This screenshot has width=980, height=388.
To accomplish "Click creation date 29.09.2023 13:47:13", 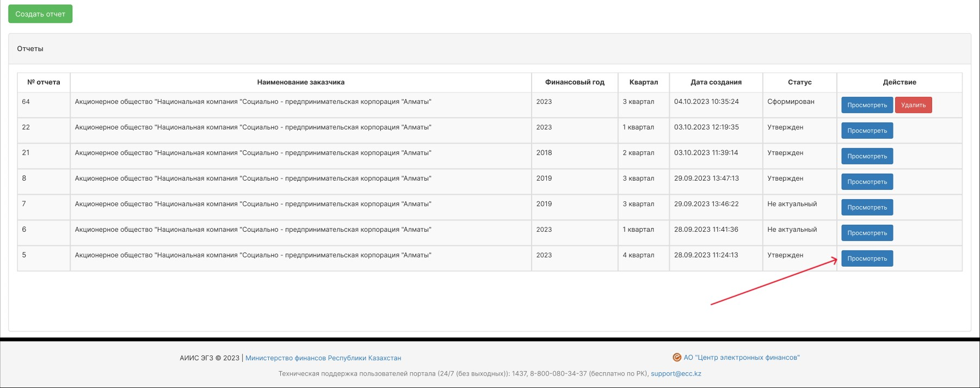I will (x=706, y=178).
